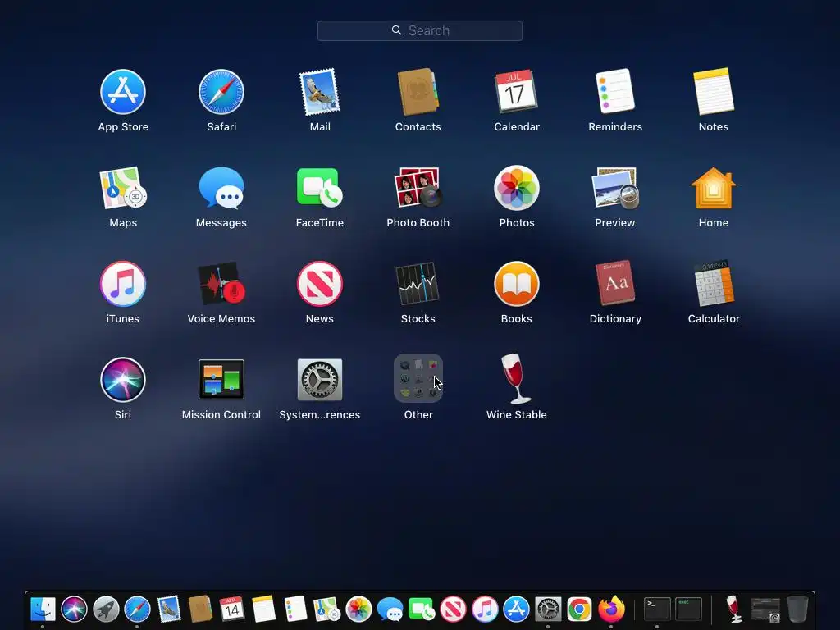Click the Notes pad in the Dock
840x630 pixels.
click(263, 609)
